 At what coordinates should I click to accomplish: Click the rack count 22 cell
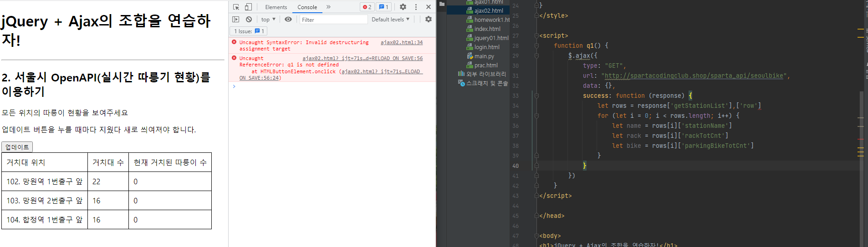point(108,181)
